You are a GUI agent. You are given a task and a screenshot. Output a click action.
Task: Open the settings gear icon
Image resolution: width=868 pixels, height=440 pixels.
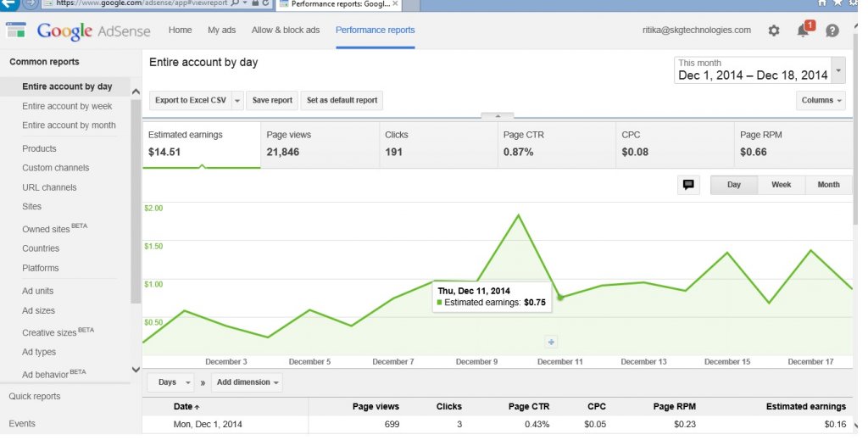tap(773, 31)
